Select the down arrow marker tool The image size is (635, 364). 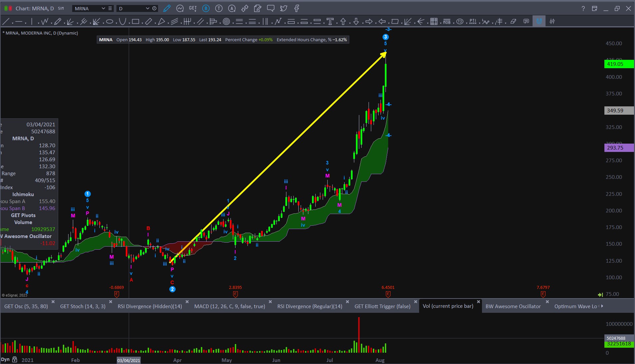pyautogui.click(x=356, y=22)
